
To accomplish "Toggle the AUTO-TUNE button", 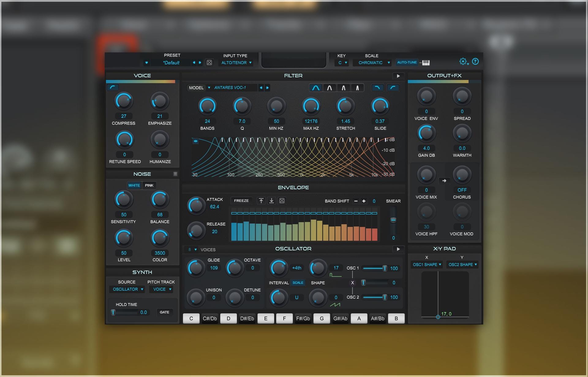I will (407, 63).
